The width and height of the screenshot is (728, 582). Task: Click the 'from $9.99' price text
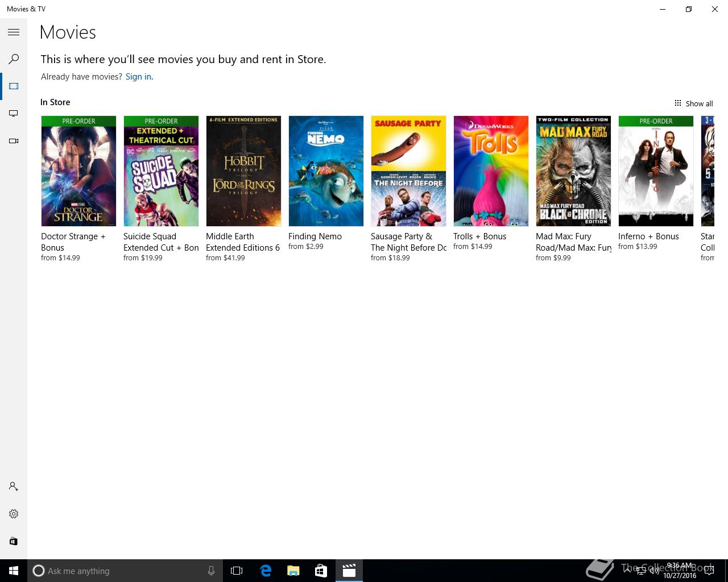pos(553,258)
